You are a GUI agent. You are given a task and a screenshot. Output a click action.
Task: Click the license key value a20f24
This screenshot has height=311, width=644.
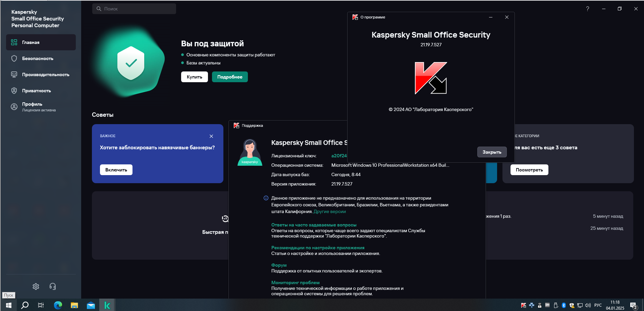coord(339,156)
